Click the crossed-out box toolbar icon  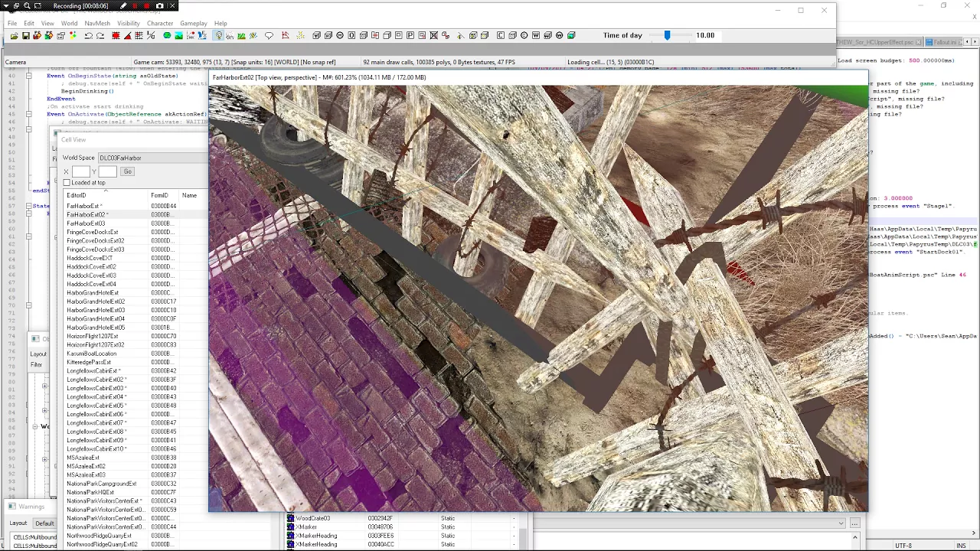coord(434,35)
